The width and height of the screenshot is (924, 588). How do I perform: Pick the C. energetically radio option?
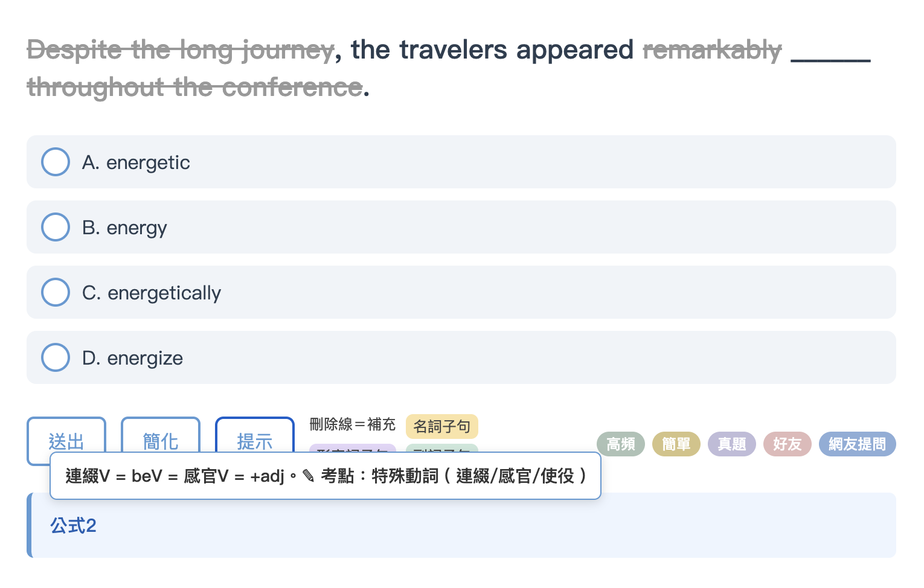coord(56,292)
